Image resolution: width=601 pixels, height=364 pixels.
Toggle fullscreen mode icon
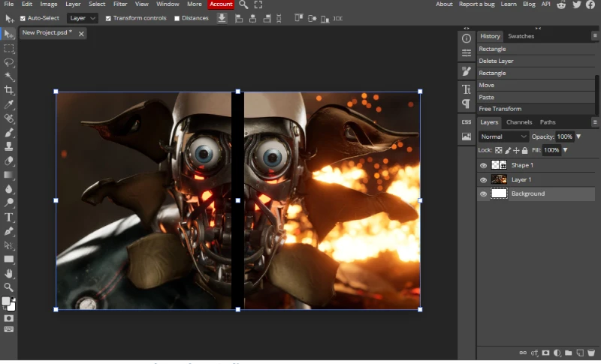point(258,5)
